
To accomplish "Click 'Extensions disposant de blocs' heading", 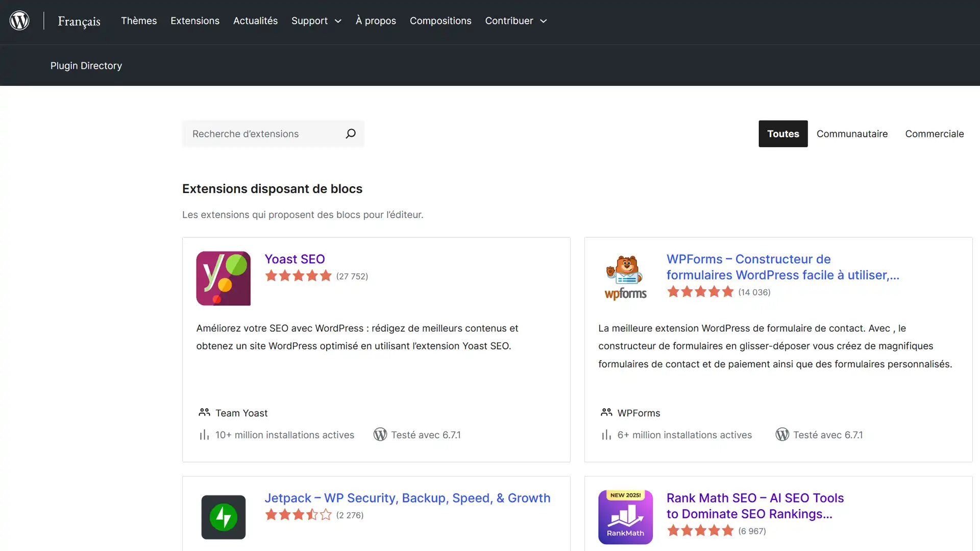I will [x=272, y=189].
